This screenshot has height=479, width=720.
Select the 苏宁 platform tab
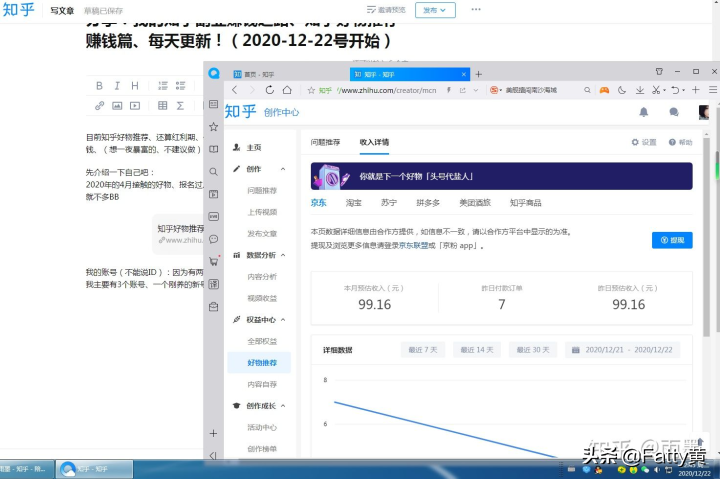pos(389,203)
